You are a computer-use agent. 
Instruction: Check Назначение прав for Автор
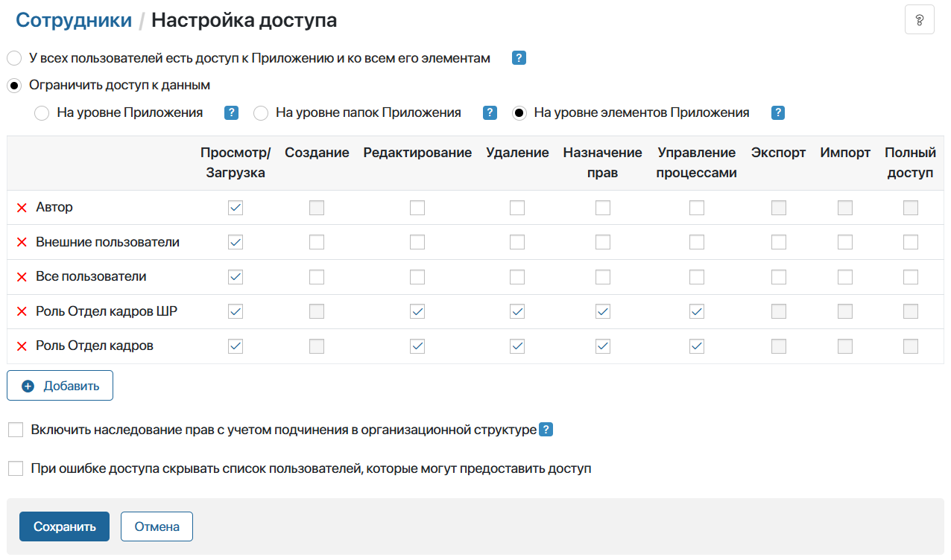603,208
